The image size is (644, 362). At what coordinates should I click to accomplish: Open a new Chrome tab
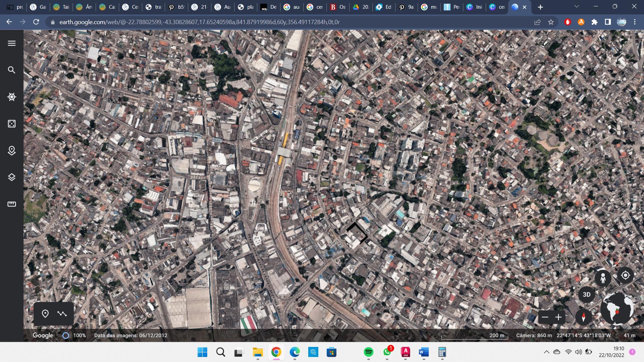click(540, 7)
